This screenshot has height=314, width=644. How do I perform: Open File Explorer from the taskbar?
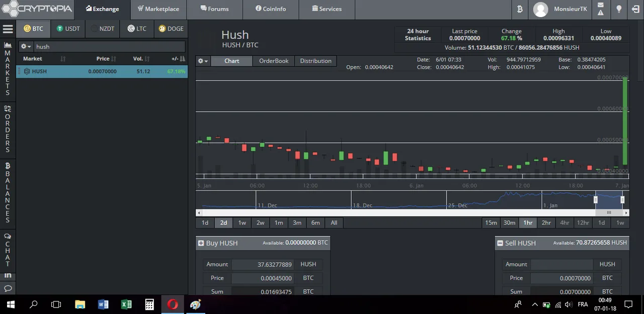pos(80,304)
